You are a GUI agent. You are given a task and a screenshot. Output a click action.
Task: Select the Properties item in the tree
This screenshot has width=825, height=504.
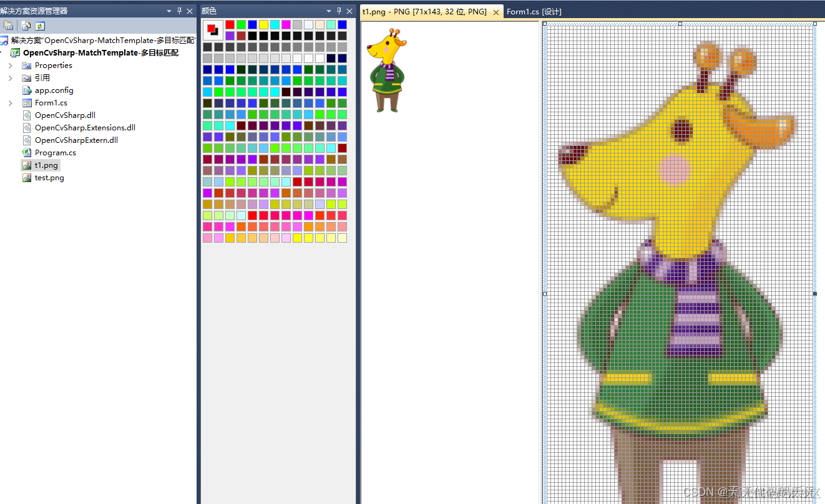click(54, 65)
